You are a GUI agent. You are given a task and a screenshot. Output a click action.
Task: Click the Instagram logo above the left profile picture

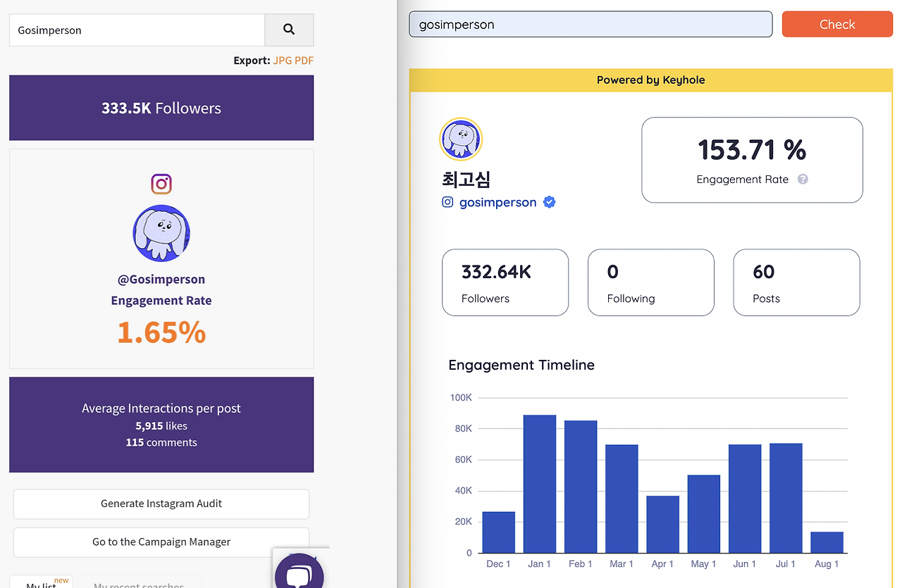click(x=161, y=184)
